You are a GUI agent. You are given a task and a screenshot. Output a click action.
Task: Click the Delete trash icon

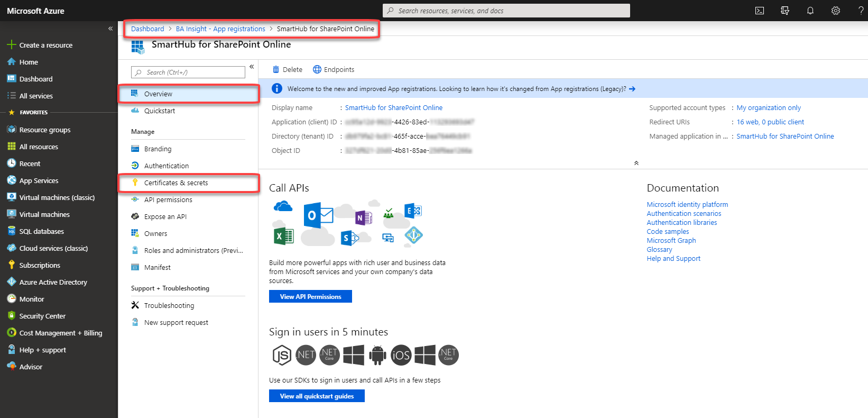click(x=275, y=69)
